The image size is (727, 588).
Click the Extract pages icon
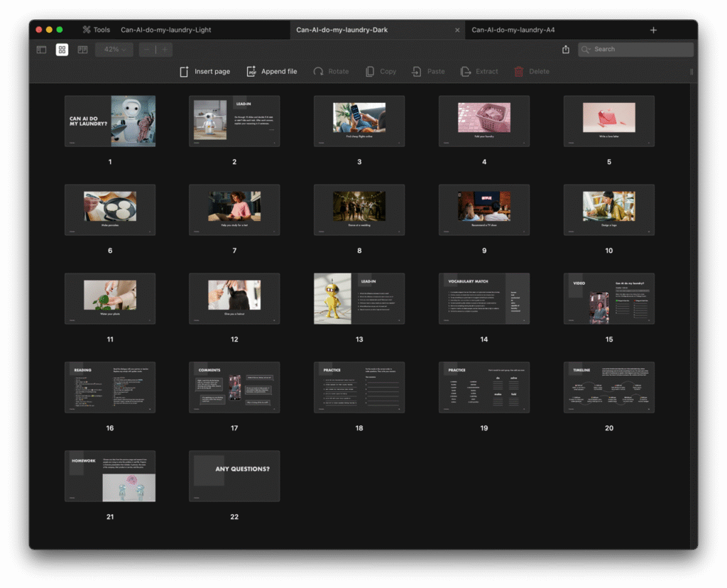point(466,72)
